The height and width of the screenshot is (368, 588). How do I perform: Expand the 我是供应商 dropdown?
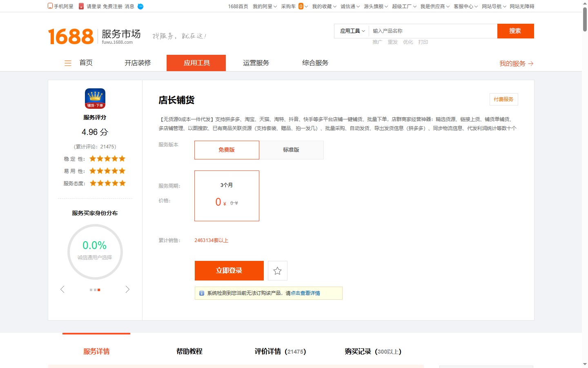pyautogui.click(x=435, y=7)
